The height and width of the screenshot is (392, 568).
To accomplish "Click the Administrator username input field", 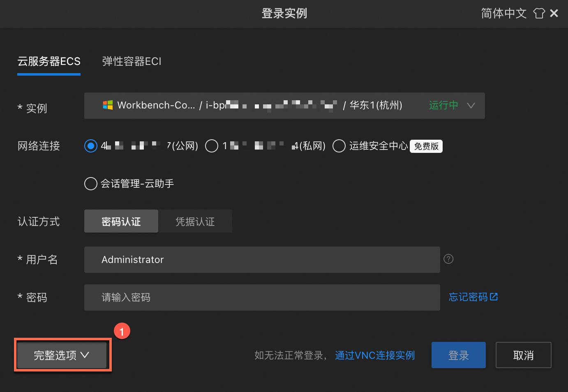I will pyautogui.click(x=262, y=260).
